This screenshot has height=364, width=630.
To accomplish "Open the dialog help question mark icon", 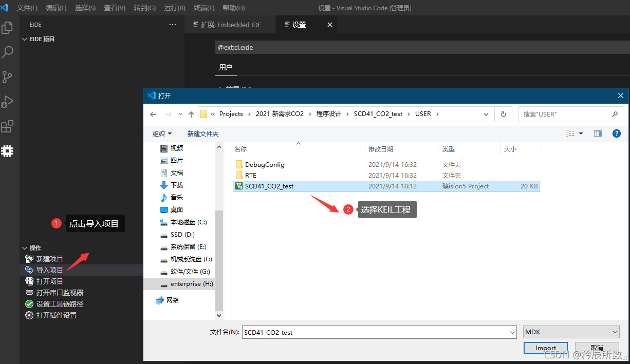I will 617,133.
